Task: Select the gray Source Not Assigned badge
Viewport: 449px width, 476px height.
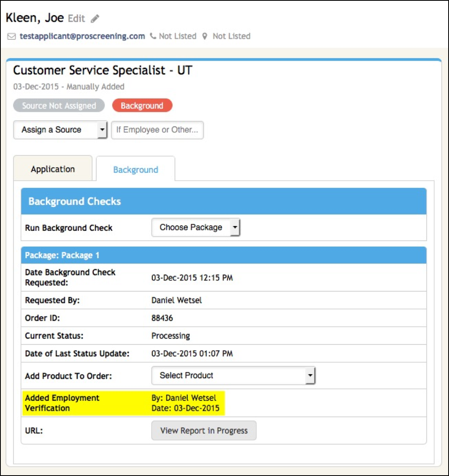Action: (59, 106)
